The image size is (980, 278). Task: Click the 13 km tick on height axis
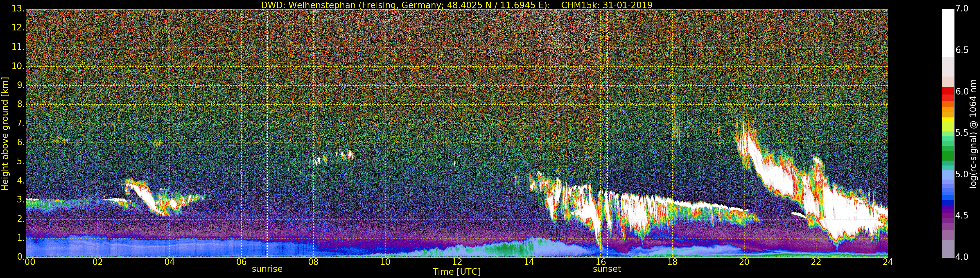coord(18,9)
